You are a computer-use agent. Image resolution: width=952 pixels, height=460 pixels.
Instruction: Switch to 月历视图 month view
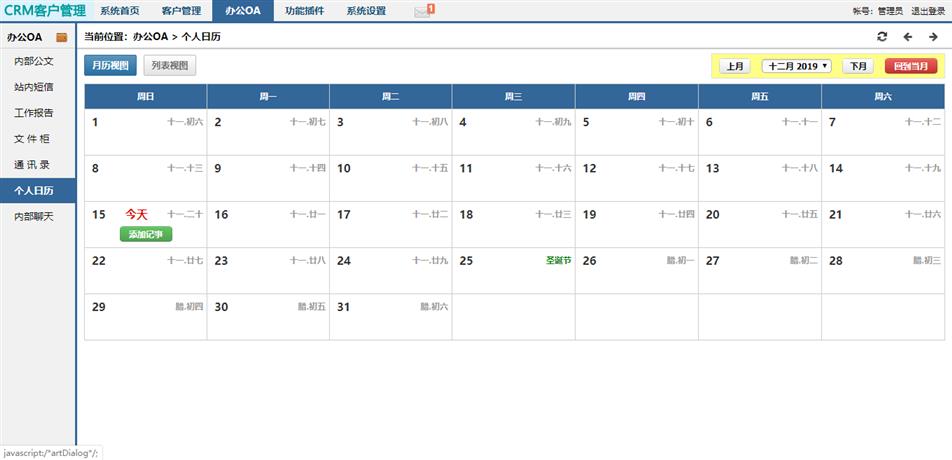click(110, 66)
